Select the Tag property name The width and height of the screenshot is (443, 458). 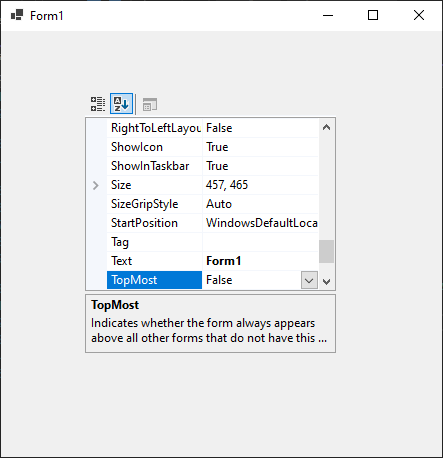120,242
